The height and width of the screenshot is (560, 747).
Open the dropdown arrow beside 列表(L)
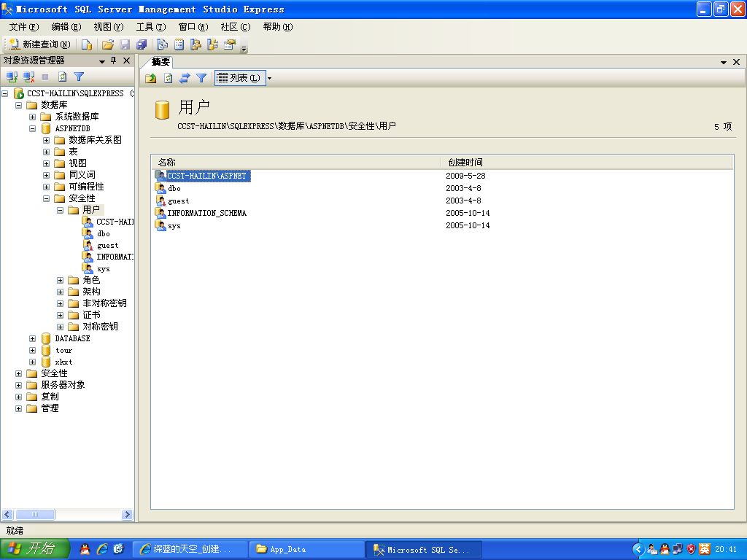pos(269,78)
